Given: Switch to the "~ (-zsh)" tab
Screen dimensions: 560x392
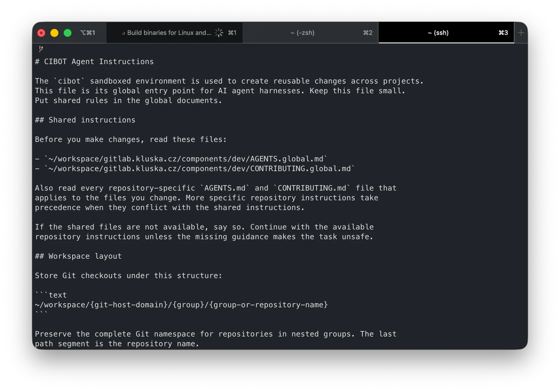Looking at the screenshot, I should [310, 33].
